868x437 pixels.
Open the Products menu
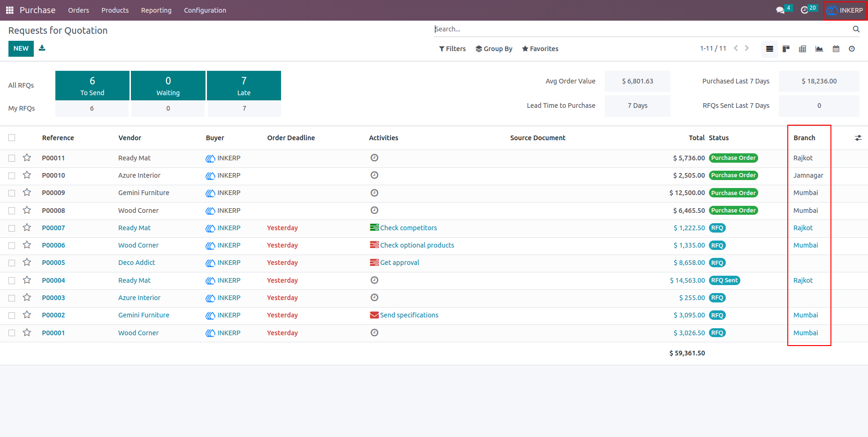pyautogui.click(x=115, y=10)
